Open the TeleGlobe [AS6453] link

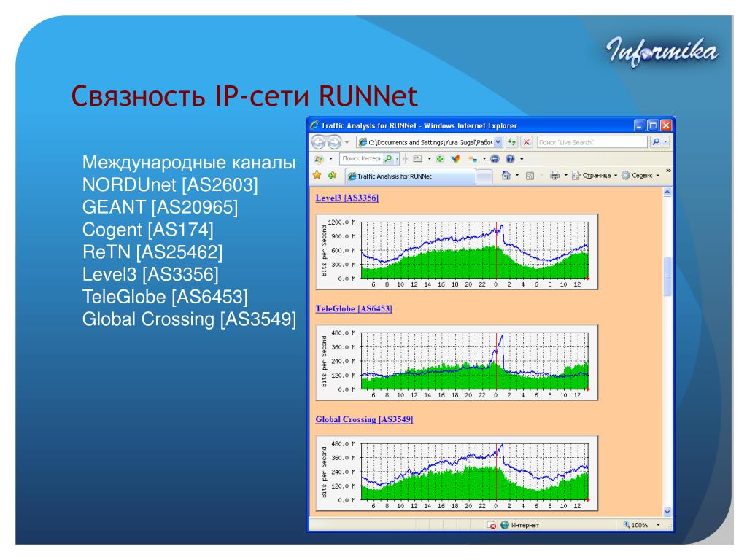(354, 308)
